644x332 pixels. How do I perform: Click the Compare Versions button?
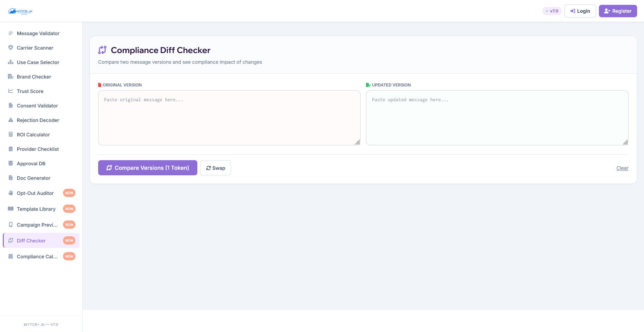(x=147, y=168)
